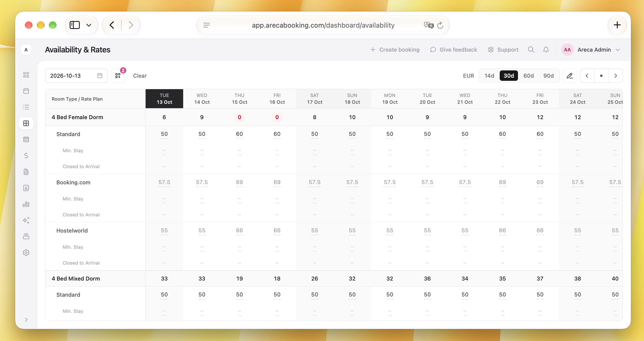Switch to 14d view

point(489,76)
